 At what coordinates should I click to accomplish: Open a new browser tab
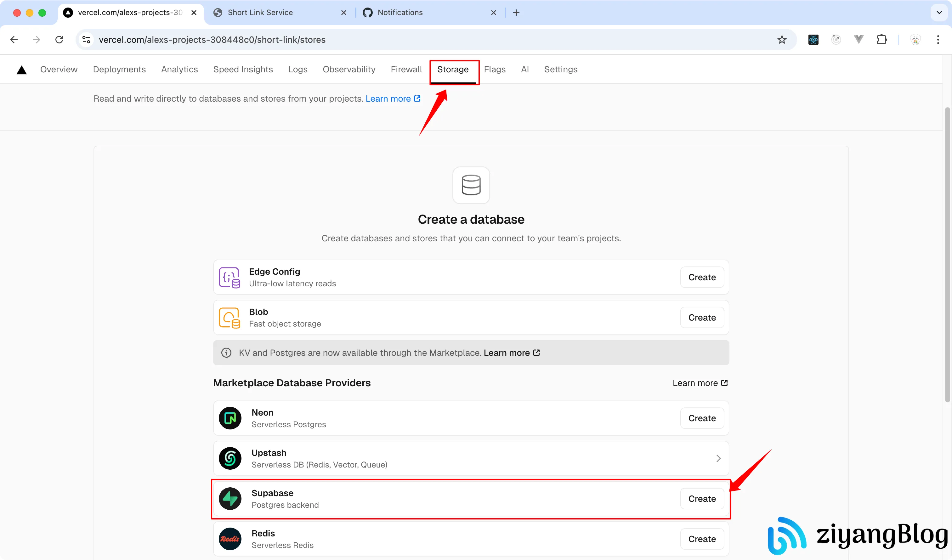pyautogui.click(x=516, y=13)
